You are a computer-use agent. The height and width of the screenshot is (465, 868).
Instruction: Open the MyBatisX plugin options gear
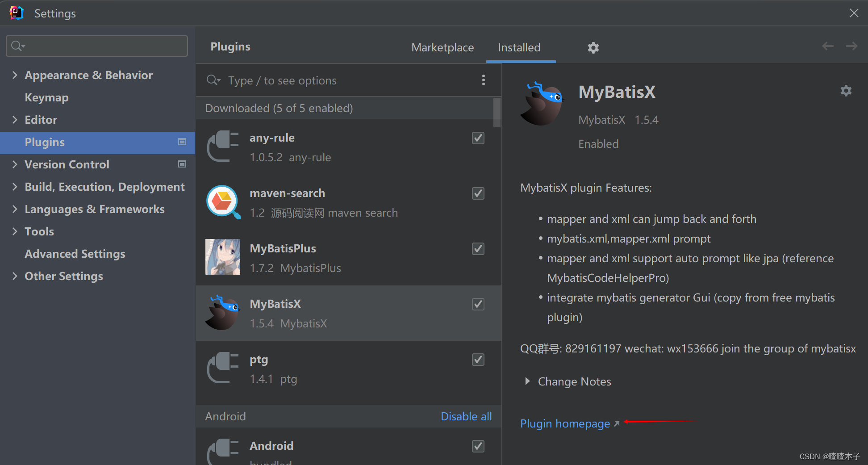pos(845,91)
